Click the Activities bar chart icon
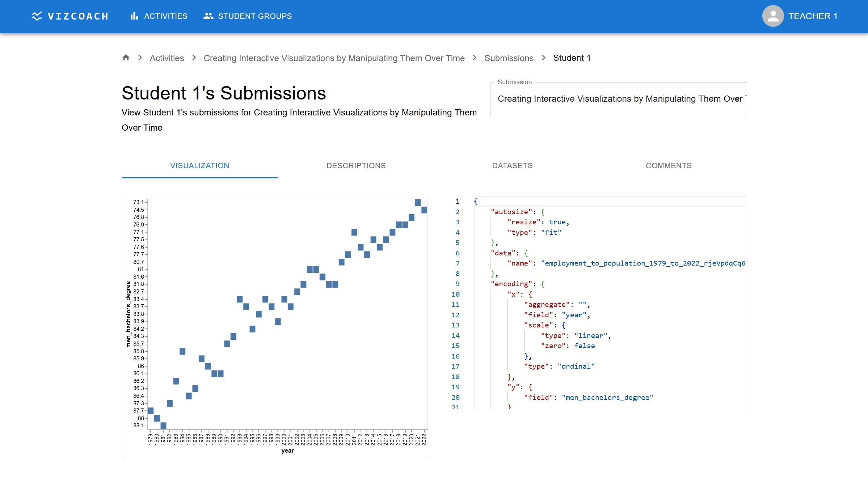Viewport: 868px width, 504px height. pos(134,16)
